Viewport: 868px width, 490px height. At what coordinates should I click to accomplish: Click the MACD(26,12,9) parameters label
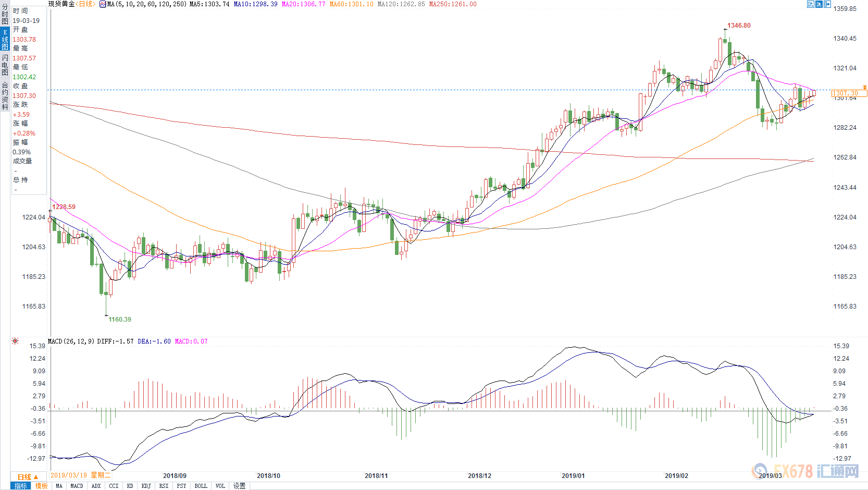tap(71, 341)
